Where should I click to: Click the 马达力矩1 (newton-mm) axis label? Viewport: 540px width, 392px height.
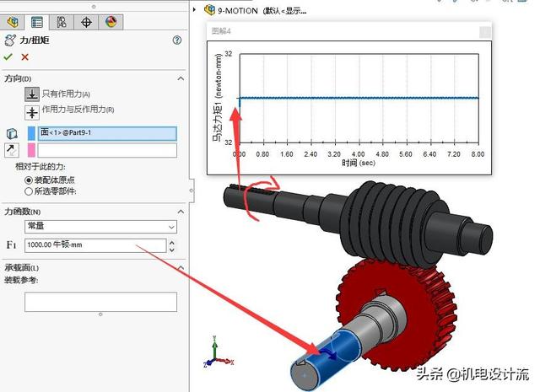pyautogui.click(x=218, y=98)
